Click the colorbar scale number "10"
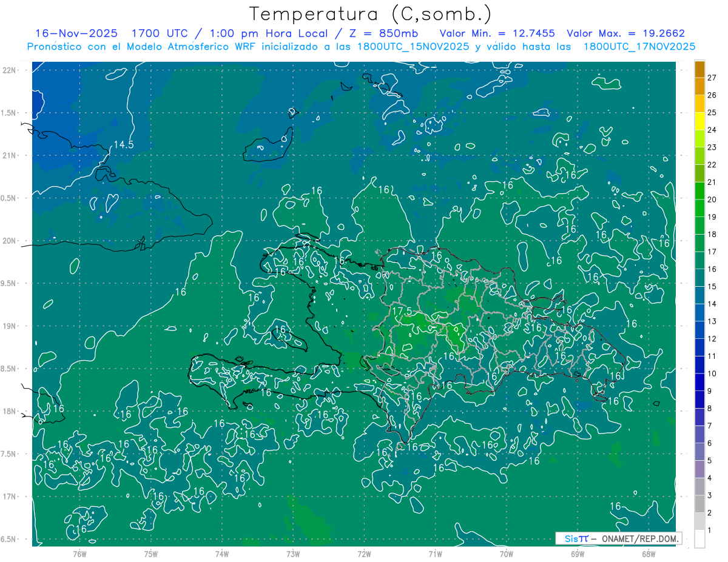This screenshot has width=728, height=562. tap(712, 373)
